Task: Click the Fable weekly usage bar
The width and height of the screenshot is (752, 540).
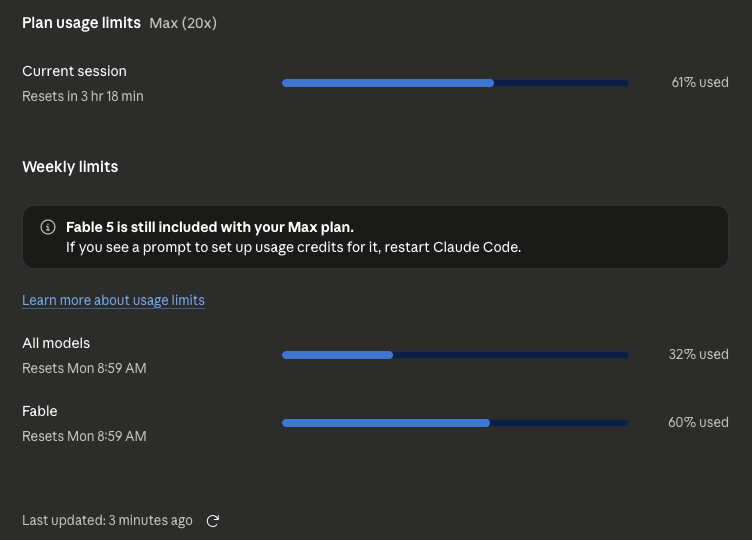Action: (455, 423)
